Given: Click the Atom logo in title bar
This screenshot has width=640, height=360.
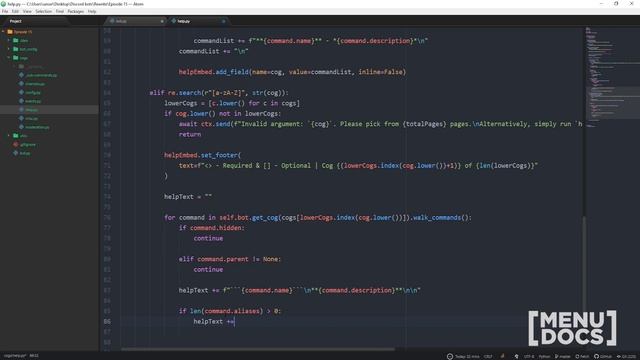Looking at the screenshot, I should point(4,4).
